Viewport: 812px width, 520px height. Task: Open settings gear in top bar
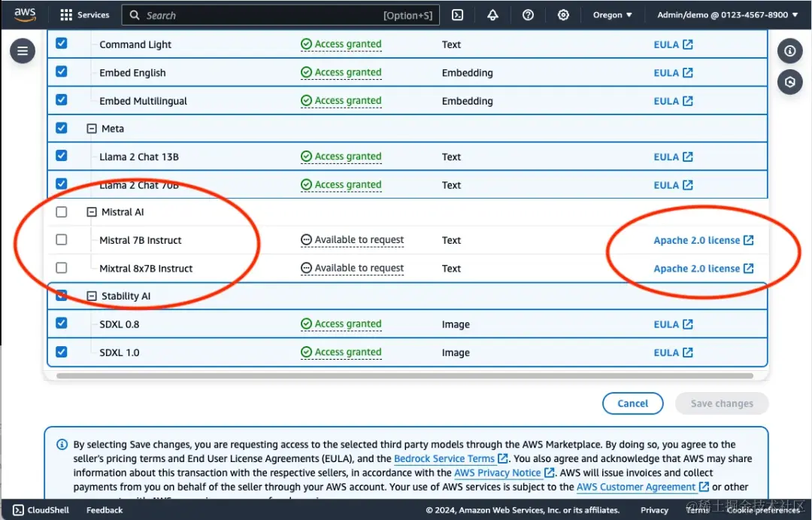pyautogui.click(x=563, y=15)
